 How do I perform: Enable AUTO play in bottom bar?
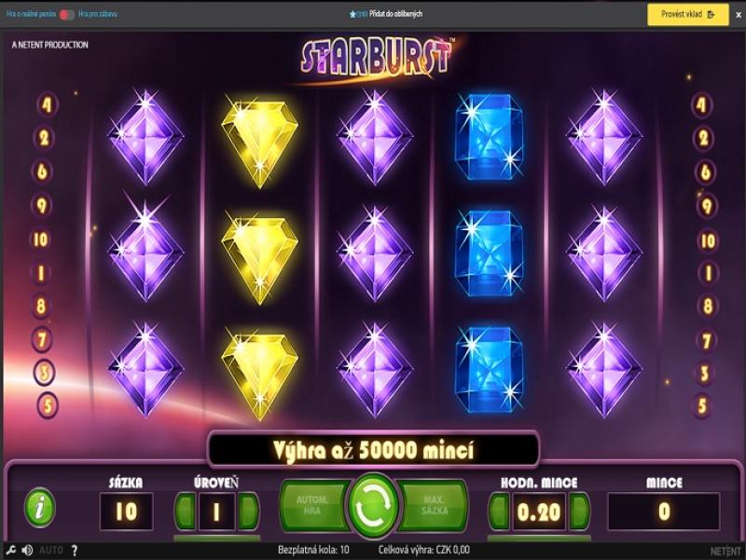[51, 551]
